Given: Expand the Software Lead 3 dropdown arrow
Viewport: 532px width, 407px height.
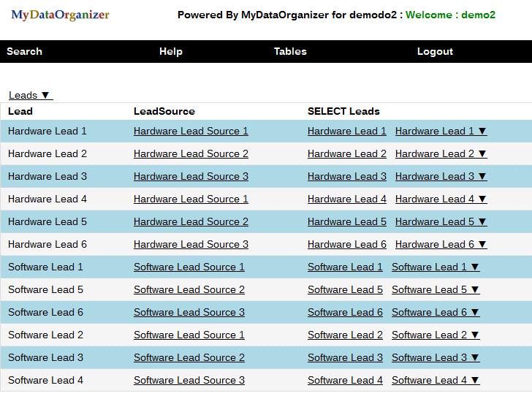Looking at the screenshot, I should (474, 358).
